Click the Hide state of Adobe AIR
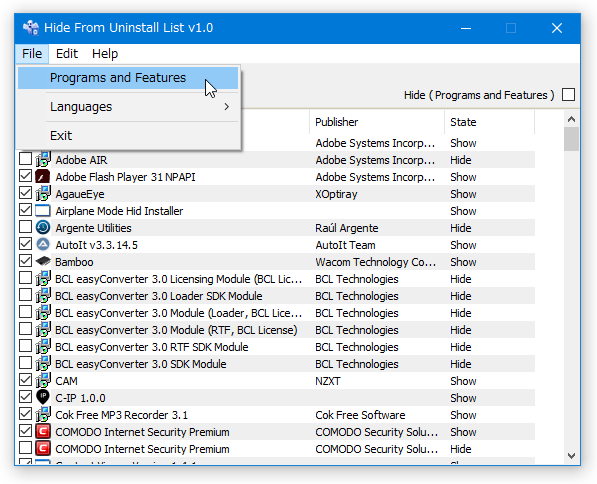The width and height of the screenshot is (597, 484). pyautogui.click(x=461, y=160)
